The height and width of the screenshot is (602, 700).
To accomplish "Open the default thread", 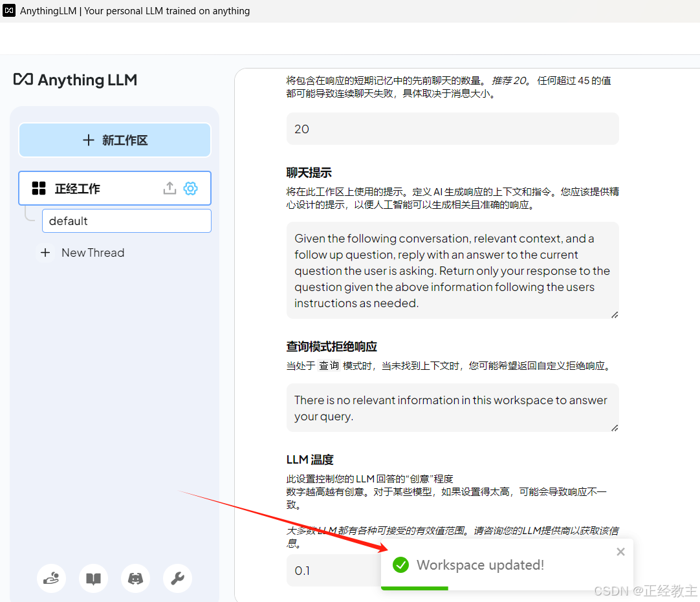I will point(127,221).
